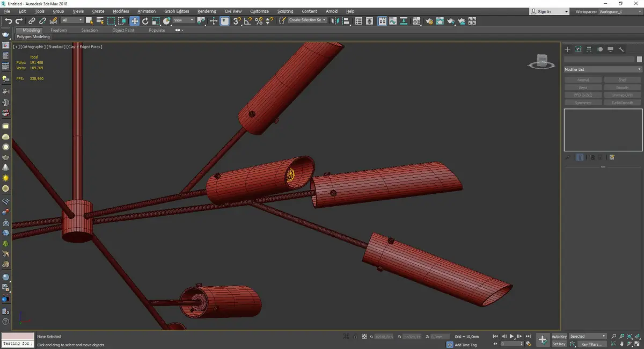Click the current frame number field
644x349 pixels.
pyautogui.click(x=513, y=344)
